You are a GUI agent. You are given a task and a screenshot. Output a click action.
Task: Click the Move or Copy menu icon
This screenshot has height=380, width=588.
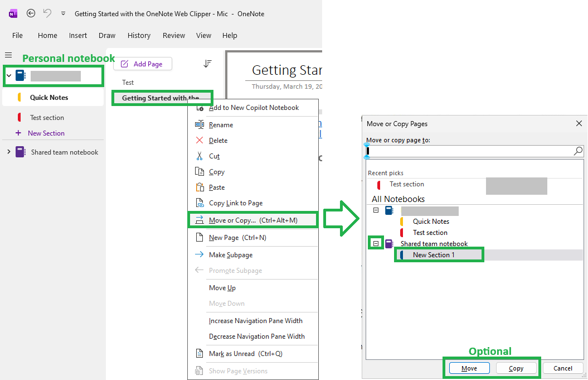[200, 220]
